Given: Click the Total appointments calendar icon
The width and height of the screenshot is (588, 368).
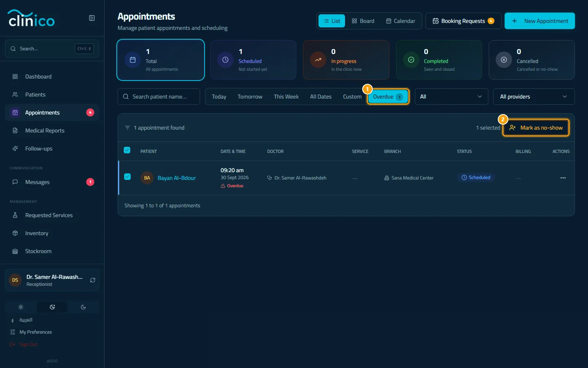Looking at the screenshot, I should pyautogui.click(x=133, y=60).
